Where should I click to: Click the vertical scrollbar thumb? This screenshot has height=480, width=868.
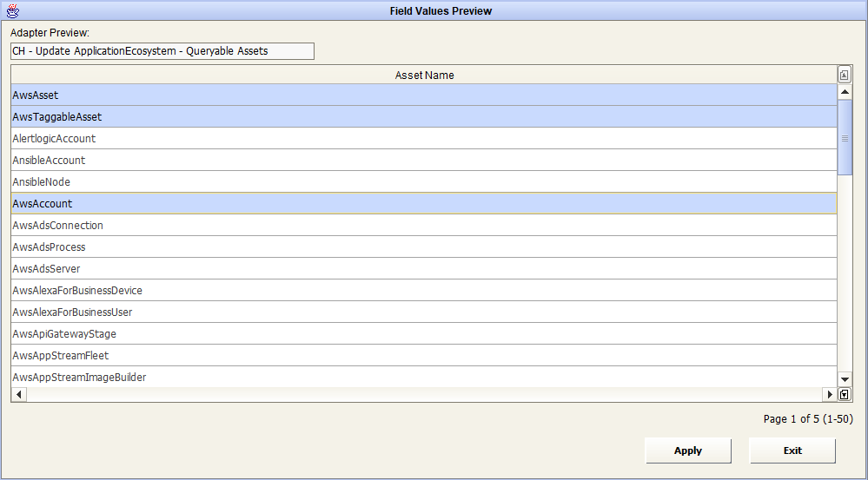coord(845,138)
